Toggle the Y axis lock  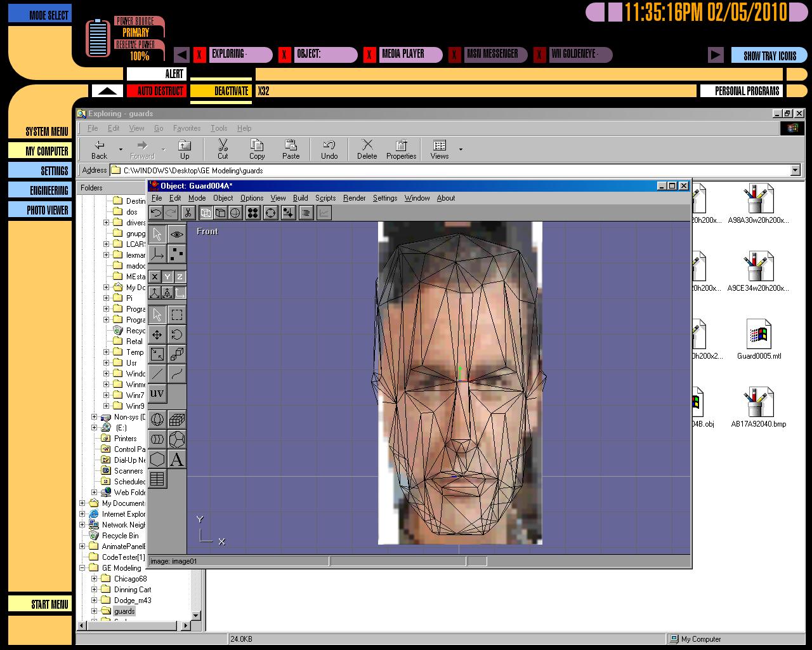pyautogui.click(x=167, y=277)
